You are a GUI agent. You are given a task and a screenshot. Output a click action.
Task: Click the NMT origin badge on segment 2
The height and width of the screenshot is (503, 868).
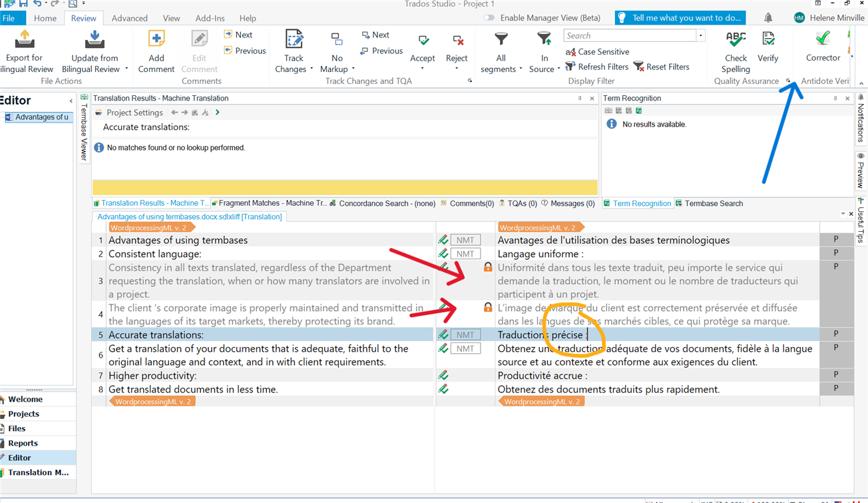coord(465,254)
